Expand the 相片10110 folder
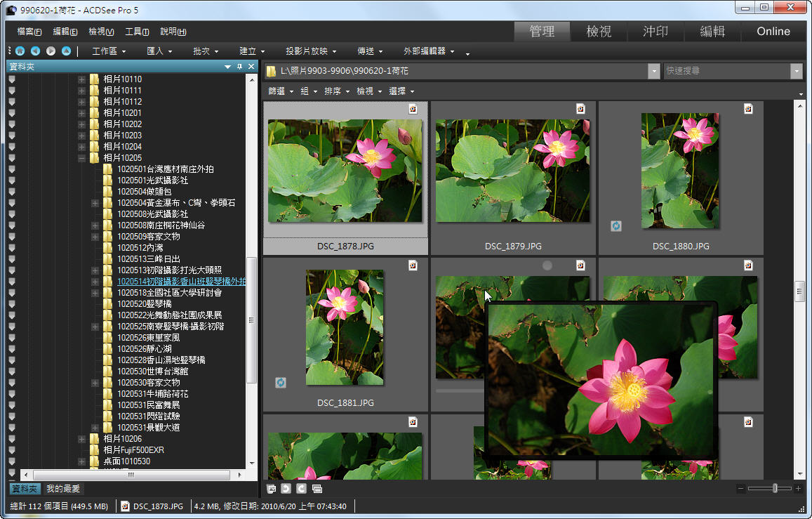This screenshot has height=519, width=812. click(82, 79)
